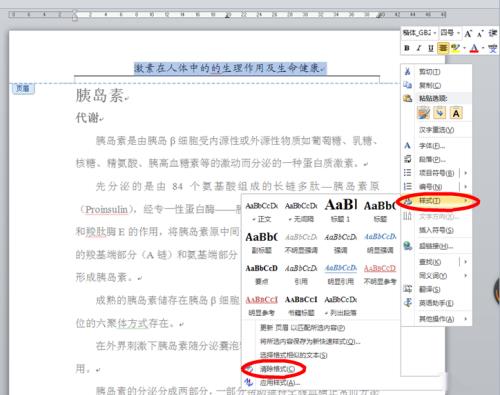This screenshot has width=500, height=395.
Task: Toggle Bold in the mini toolbar
Action: [407, 48]
